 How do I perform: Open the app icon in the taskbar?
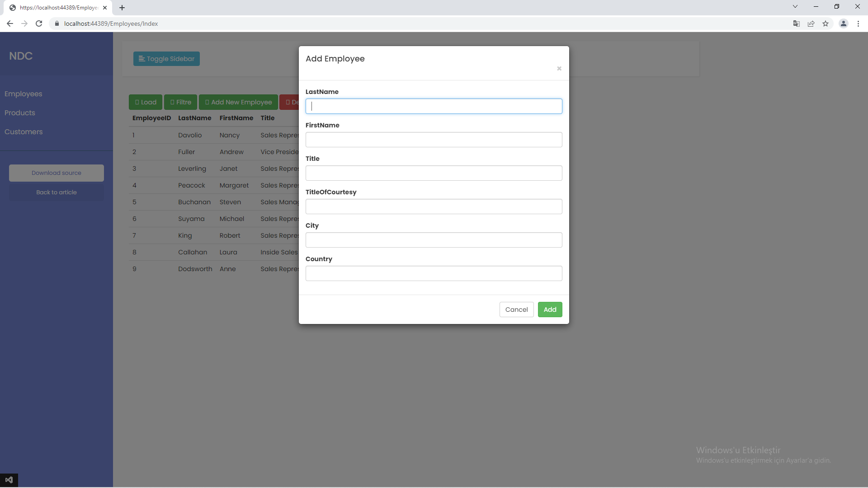(x=9, y=480)
